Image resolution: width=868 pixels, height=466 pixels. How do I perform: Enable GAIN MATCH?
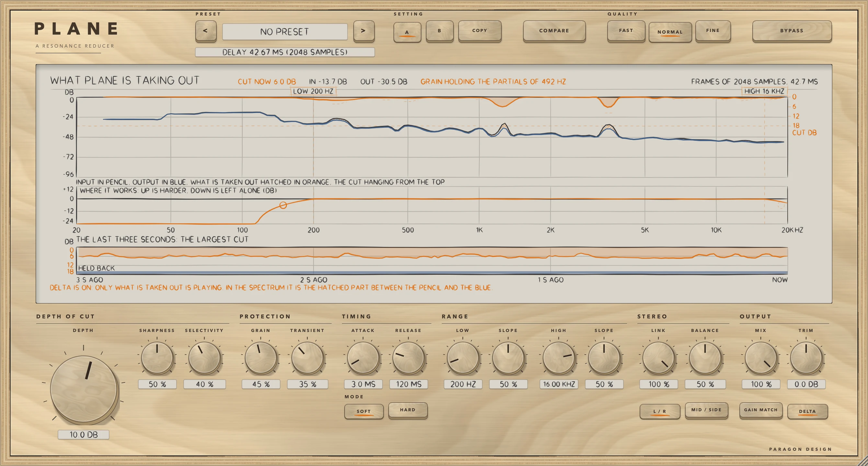click(761, 410)
